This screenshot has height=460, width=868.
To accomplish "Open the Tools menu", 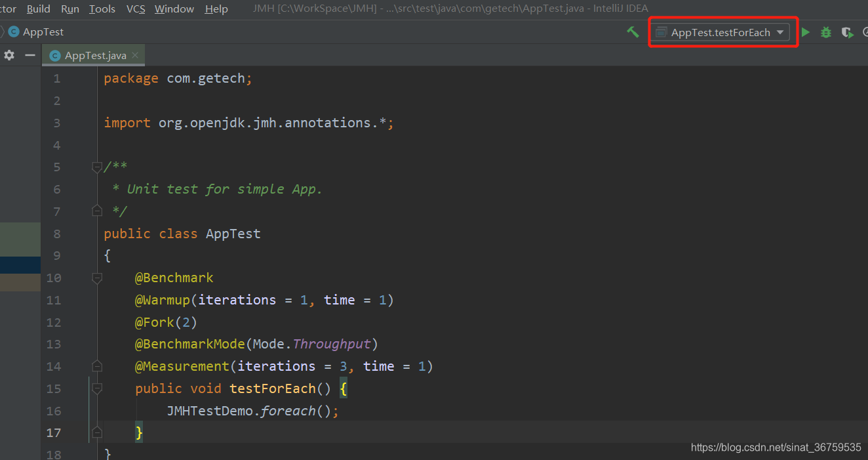I will coord(102,9).
